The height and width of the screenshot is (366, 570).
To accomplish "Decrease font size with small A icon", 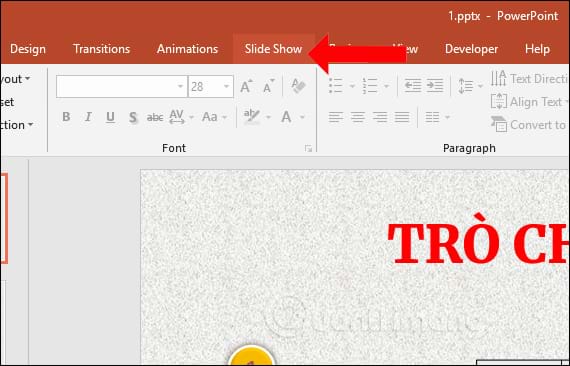I will click(269, 87).
